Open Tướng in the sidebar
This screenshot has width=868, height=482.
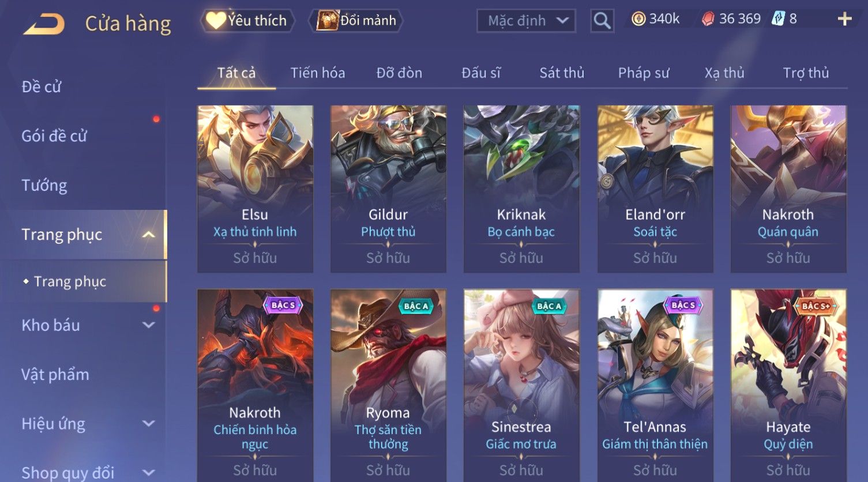44,185
